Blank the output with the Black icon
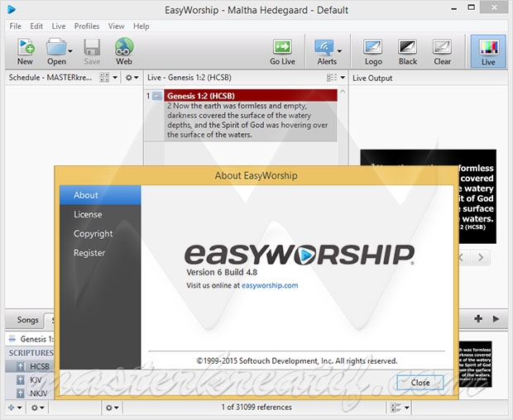This screenshot has width=513, height=420. 408,51
